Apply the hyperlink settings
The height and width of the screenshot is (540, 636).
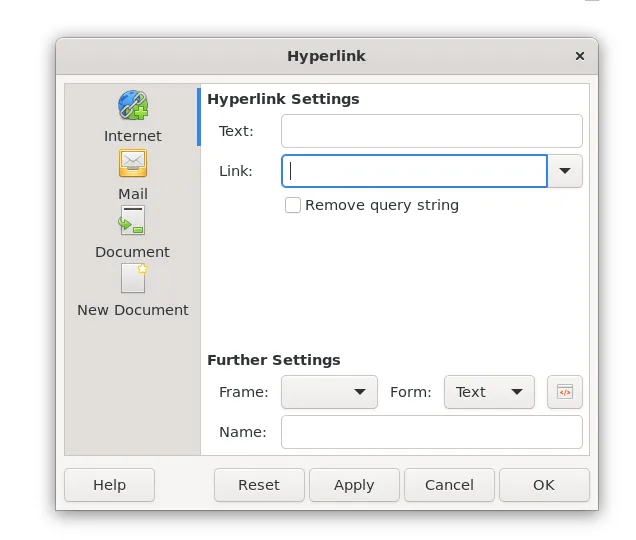coord(354,485)
